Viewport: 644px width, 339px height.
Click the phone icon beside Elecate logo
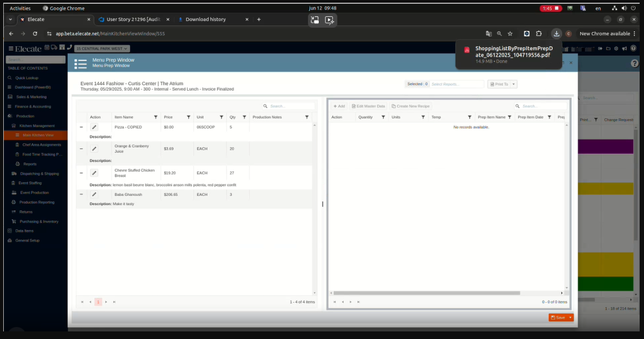pos(69,48)
